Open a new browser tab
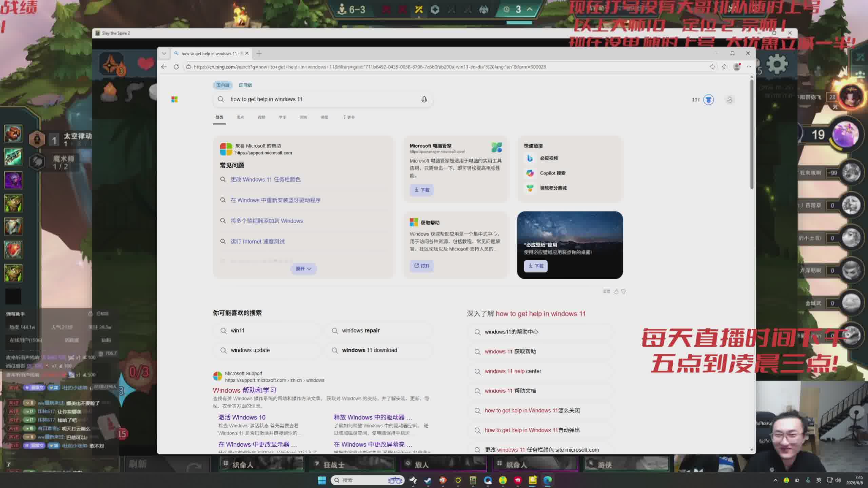 tap(259, 53)
